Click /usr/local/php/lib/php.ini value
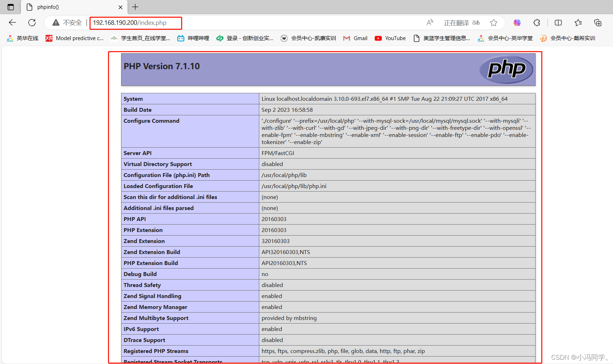 294,186
